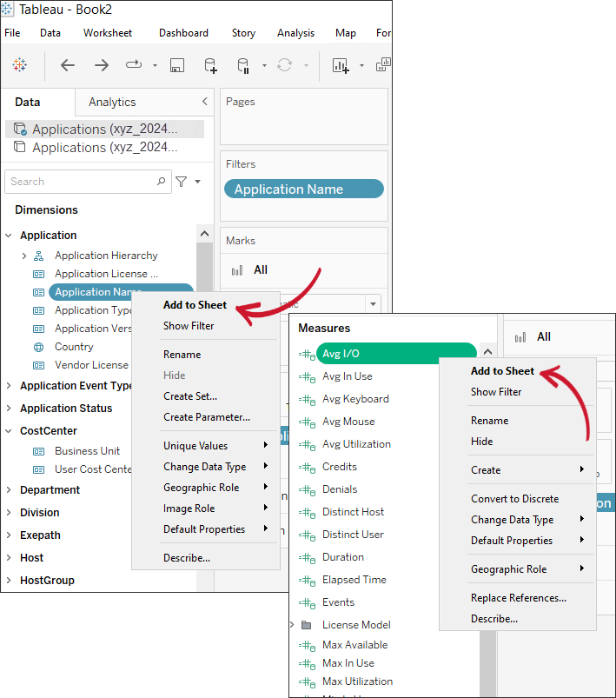Screen dimensions: 616x698
Task: Expand the License Model measures folder
Action: tap(293, 625)
